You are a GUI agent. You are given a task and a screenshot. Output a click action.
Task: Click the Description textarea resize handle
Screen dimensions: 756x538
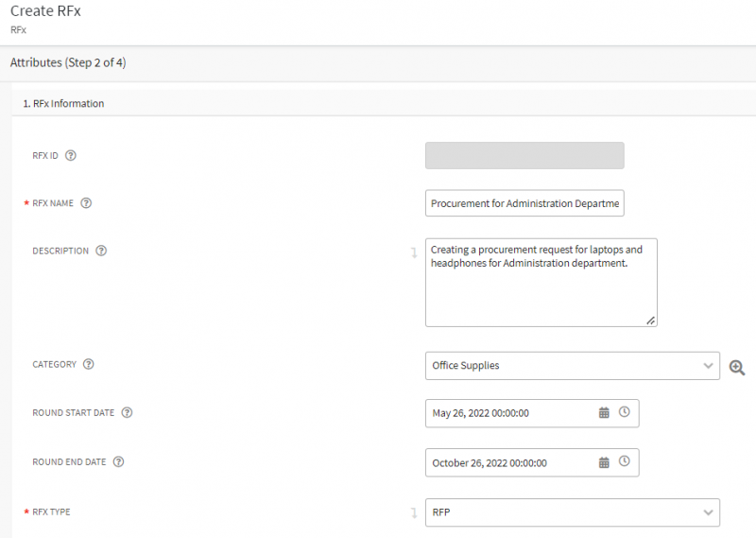651,321
